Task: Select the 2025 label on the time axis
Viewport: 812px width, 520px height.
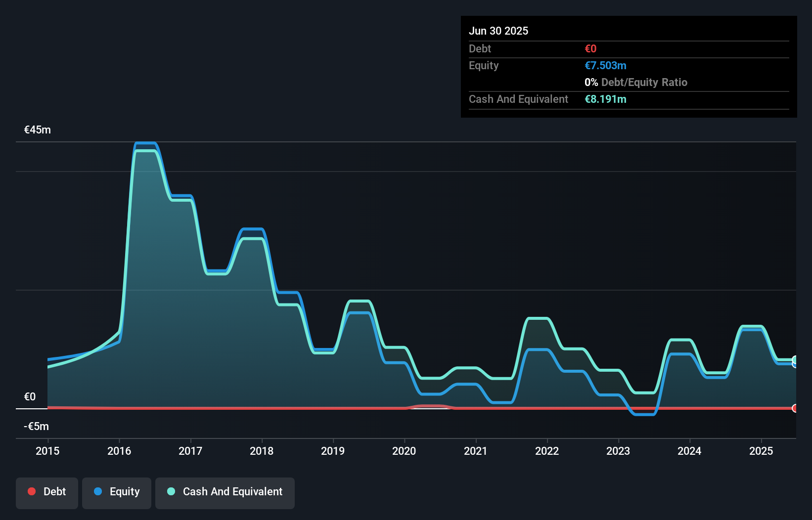Action: [x=762, y=451]
